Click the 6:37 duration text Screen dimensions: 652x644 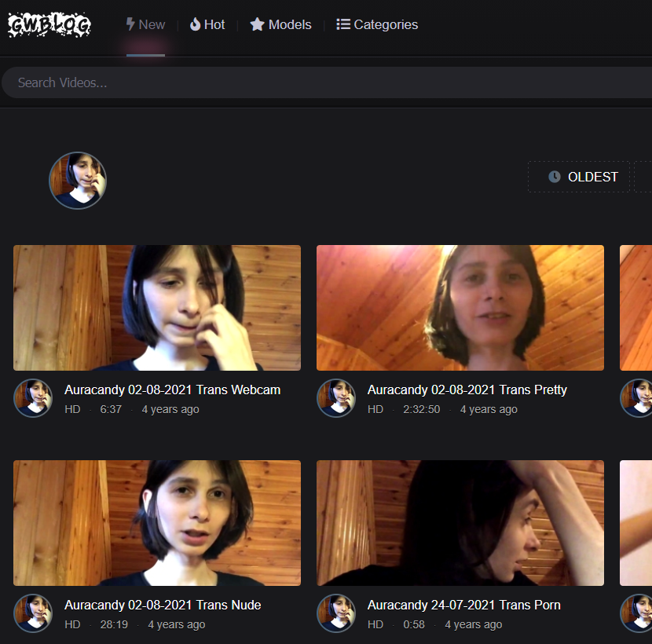(x=111, y=409)
